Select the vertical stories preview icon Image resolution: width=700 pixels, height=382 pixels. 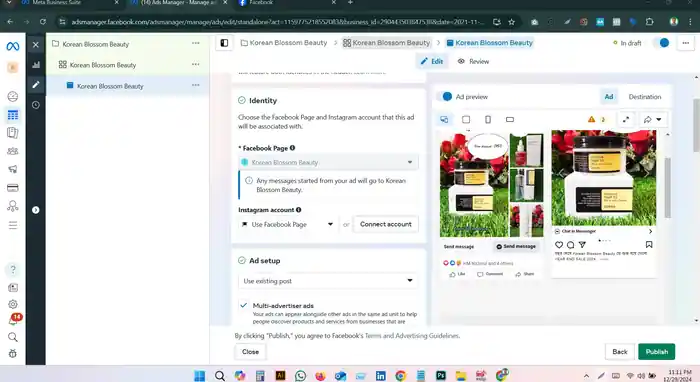(488, 119)
